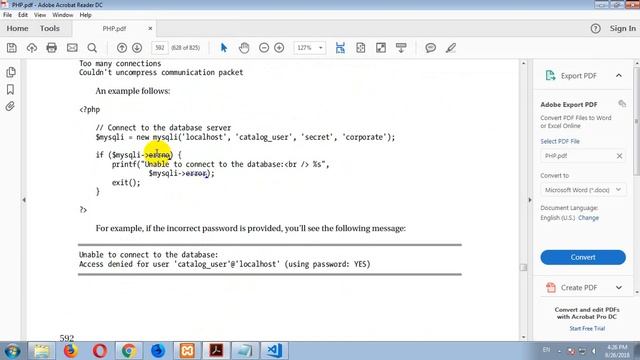The width and height of the screenshot is (640, 360).
Task: Open the attachments paperclip panel
Action: coord(10,107)
